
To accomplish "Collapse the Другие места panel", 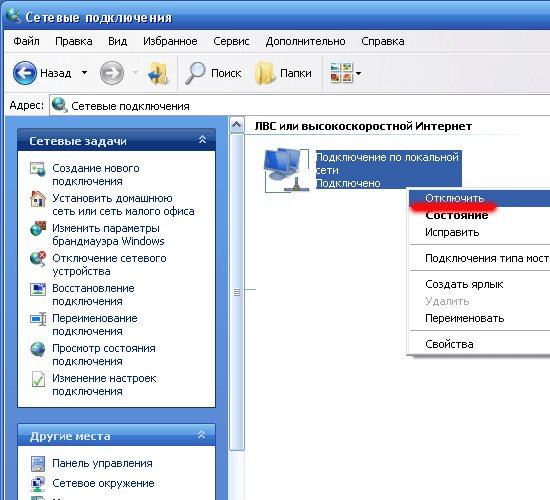I will click(x=201, y=435).
